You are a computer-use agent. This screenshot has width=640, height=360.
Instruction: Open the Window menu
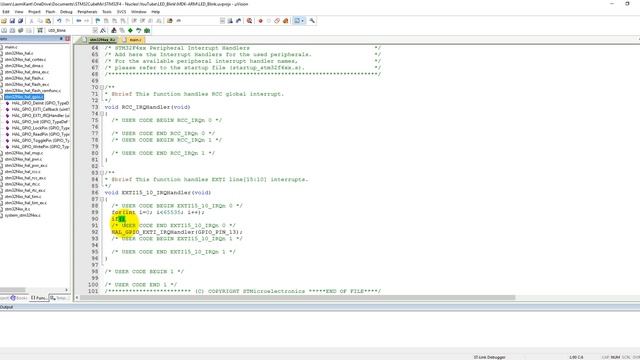click(x=139, y=12)
